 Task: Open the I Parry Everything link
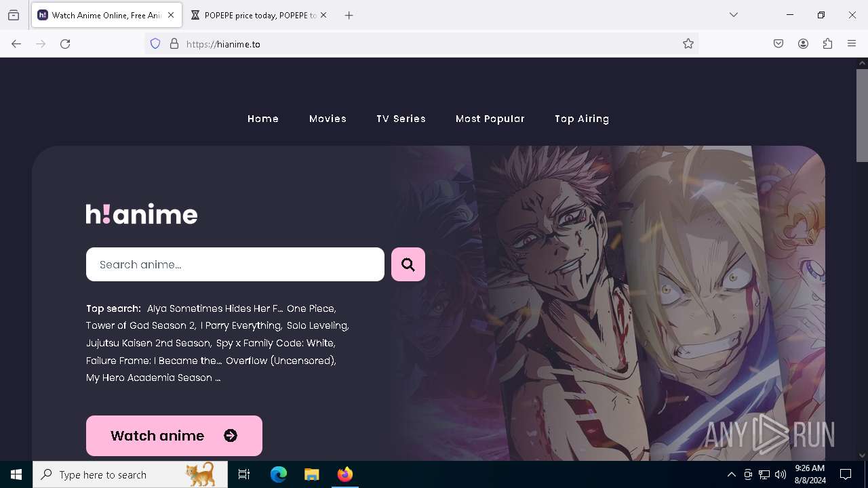coord(241,325)
